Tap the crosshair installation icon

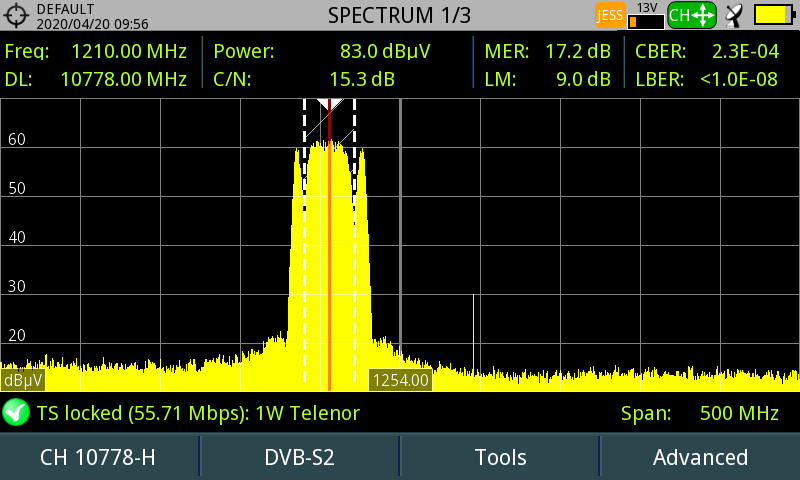coord(16,15)
